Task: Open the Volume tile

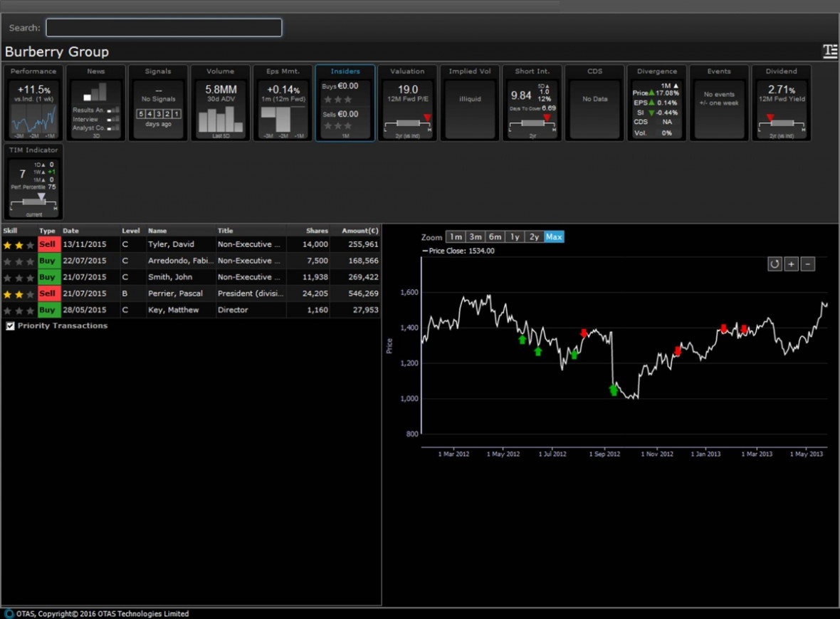Action: pos(220,103)
